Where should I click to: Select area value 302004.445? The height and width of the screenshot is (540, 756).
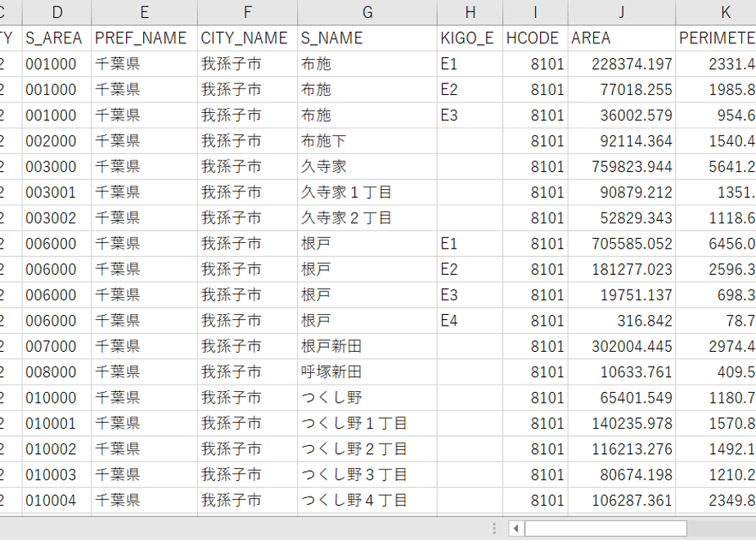[622, 346]
